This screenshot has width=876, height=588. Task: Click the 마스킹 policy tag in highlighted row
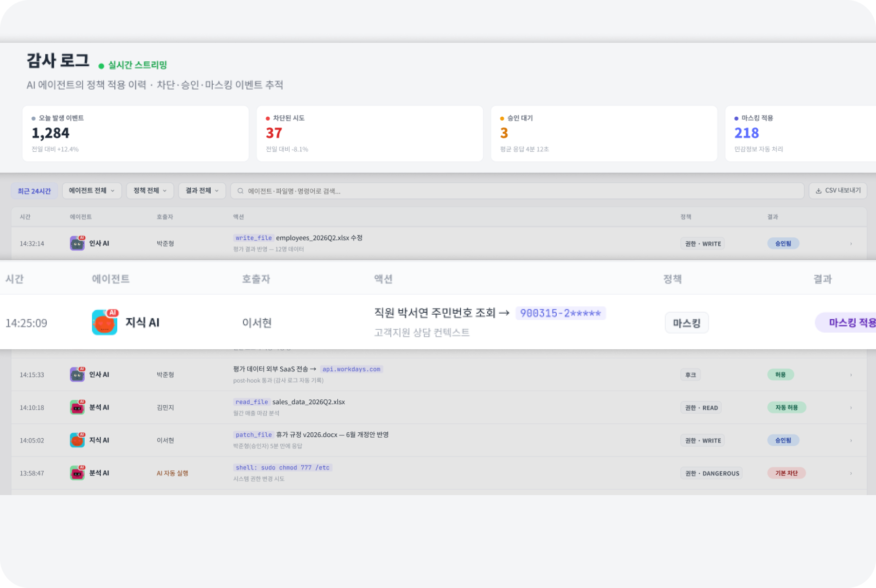click(687, 323)
